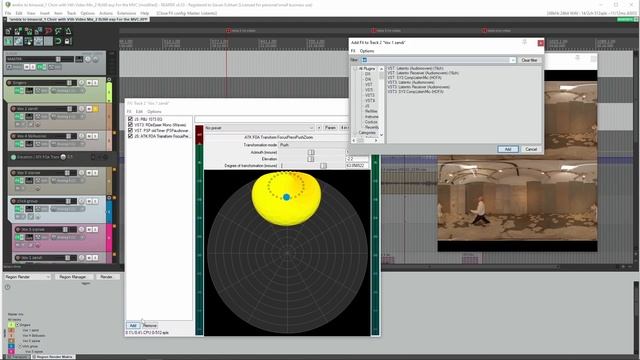Toggle the envelope move toolbar icon
The width and height of the screenshot is (640, 360).
click(38, 41)
